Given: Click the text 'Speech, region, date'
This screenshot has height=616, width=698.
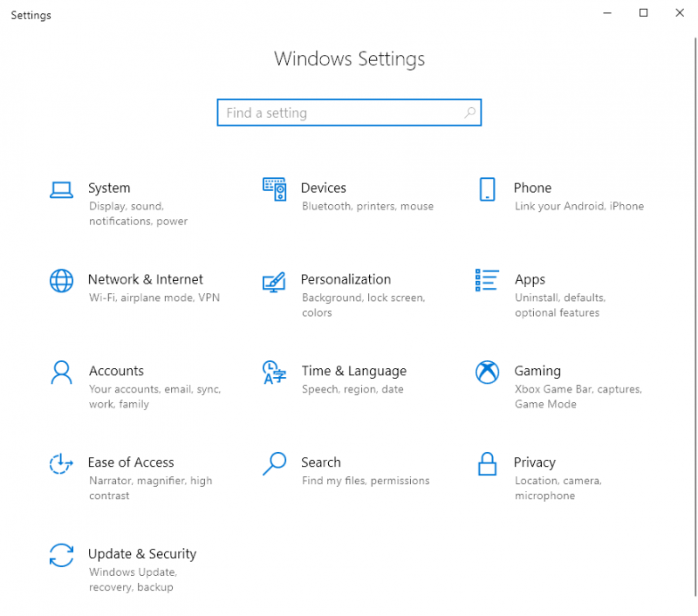Looking at the screenshot, I should 352,389.
